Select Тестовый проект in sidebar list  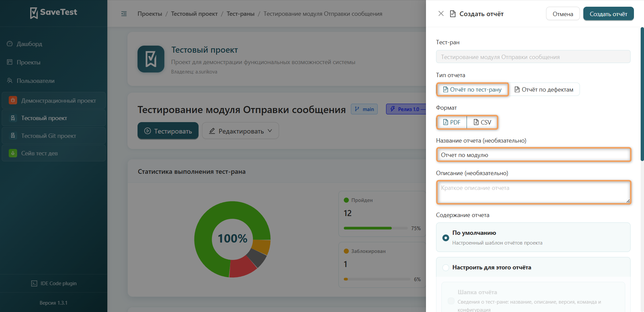coord(54,118)
